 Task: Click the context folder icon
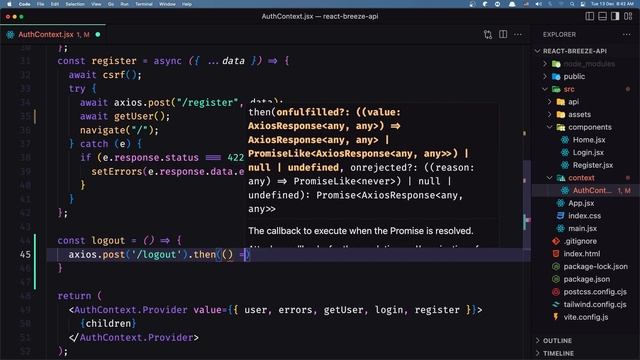click(561, 178)
